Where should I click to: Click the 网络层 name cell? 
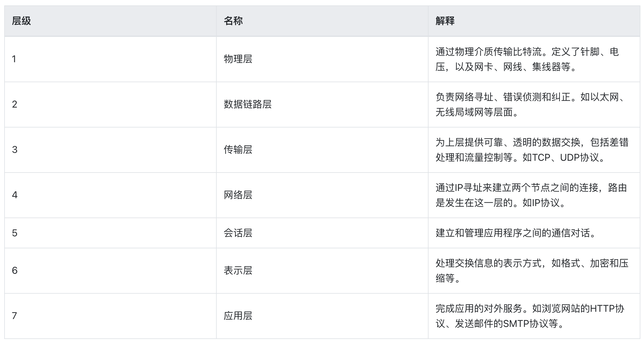click(238, 195)
